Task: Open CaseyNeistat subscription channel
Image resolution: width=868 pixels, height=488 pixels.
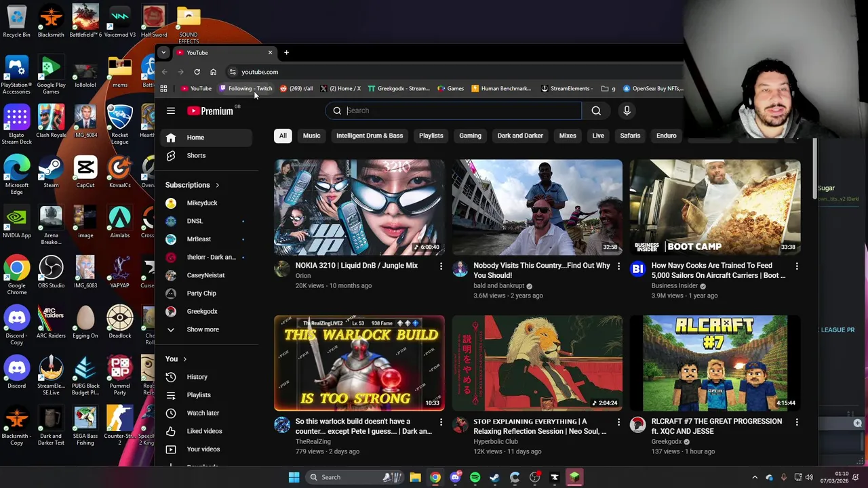Action: tap(207, 275)
